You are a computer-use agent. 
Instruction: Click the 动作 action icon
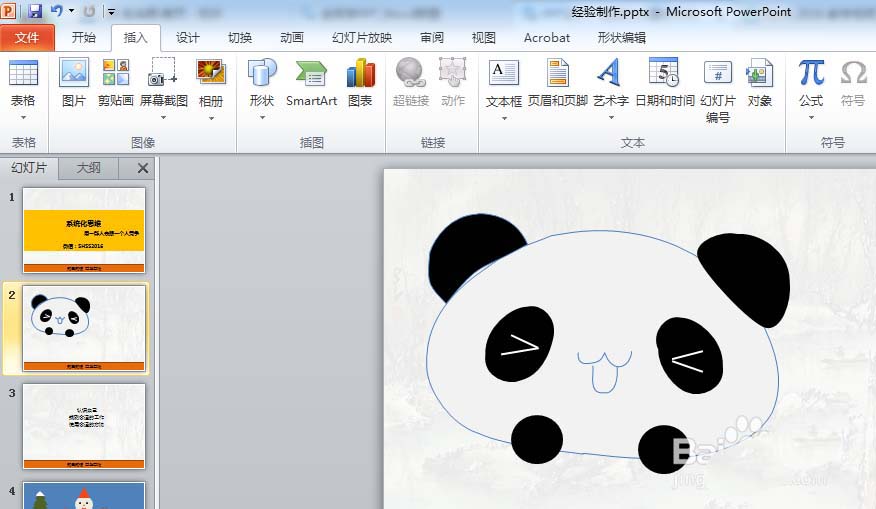coord(453,73)
